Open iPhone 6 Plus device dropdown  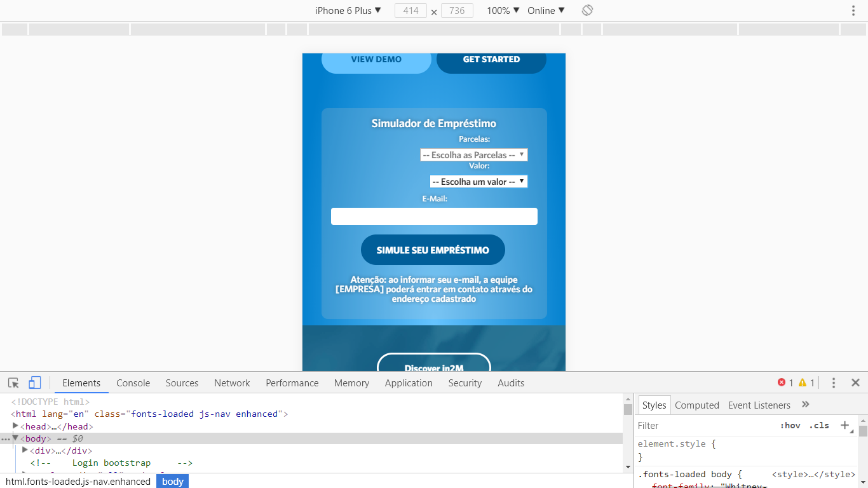tap(348, 10)
